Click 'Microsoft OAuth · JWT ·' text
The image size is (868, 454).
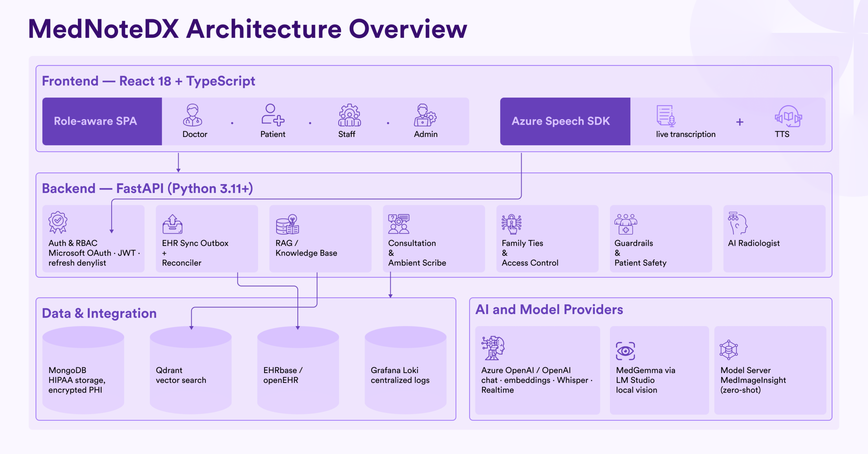coord(94,253)
